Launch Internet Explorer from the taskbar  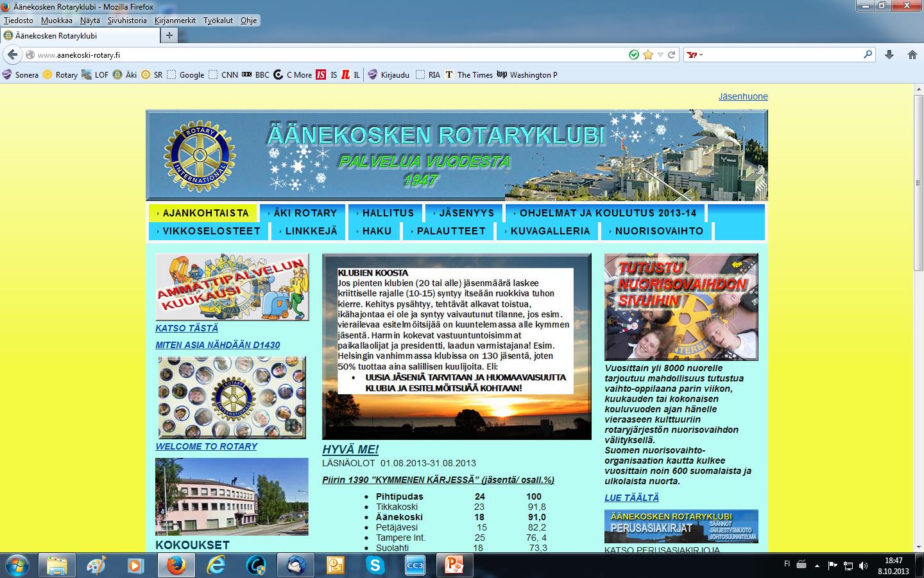(217, 565)
